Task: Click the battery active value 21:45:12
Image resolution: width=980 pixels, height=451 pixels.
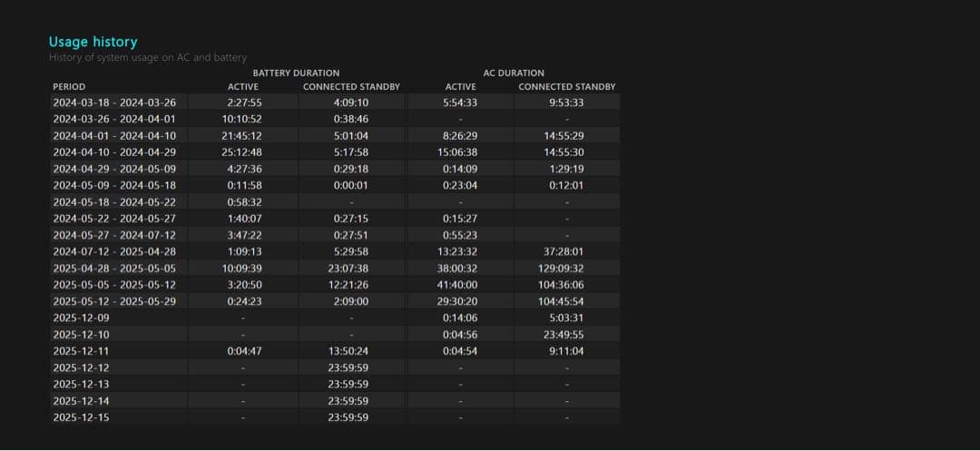Action: [x=241, y=135]
